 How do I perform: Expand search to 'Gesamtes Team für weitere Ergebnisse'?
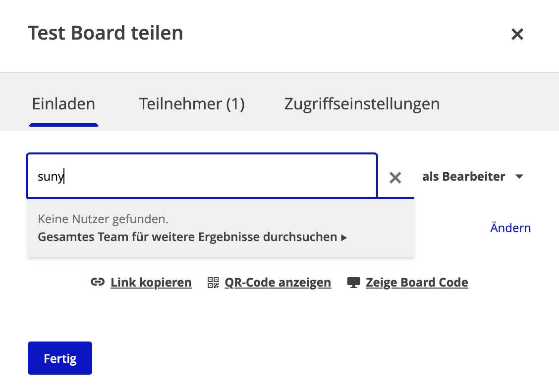pos(187,237)
